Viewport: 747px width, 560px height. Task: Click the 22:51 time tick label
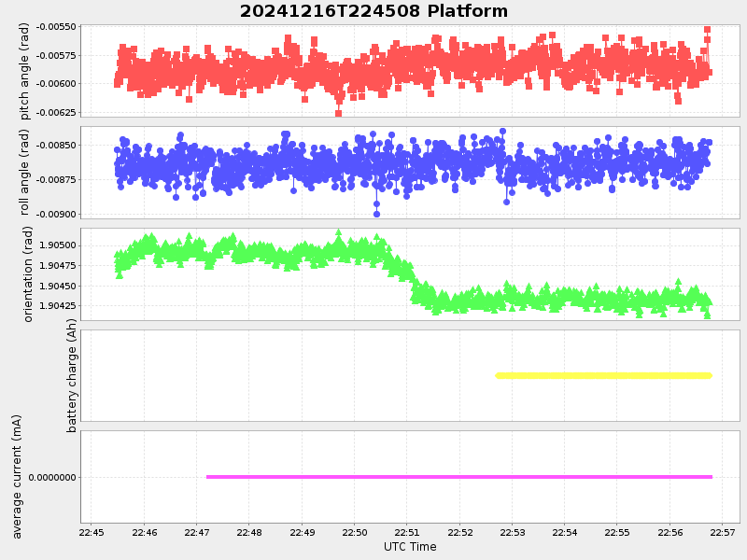click(407, 532)
